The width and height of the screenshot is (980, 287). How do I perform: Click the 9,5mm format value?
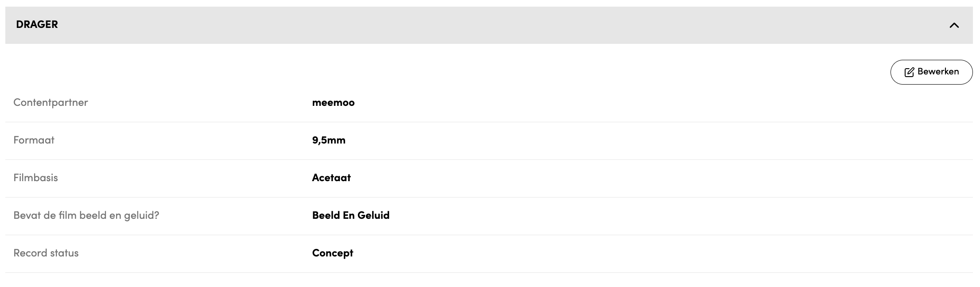329,140
